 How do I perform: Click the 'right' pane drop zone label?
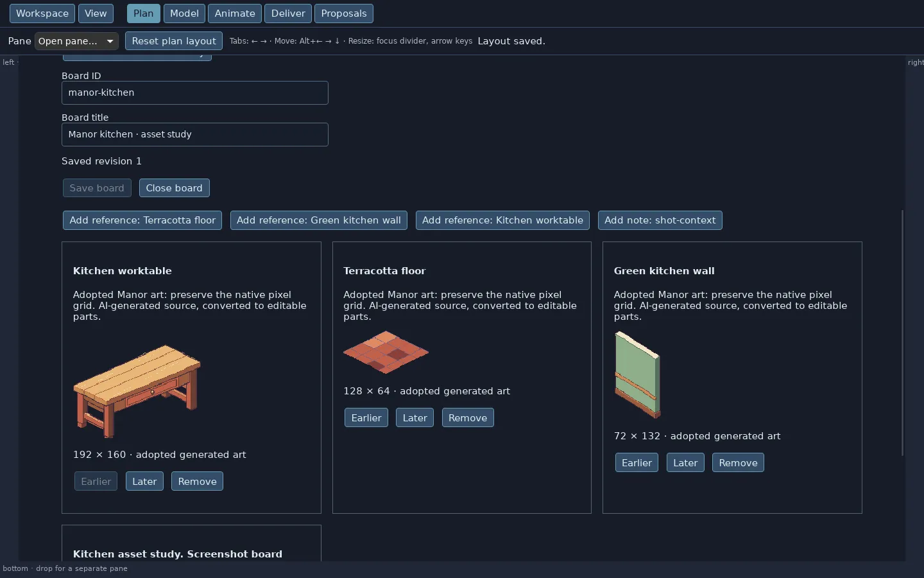point(916,62)
